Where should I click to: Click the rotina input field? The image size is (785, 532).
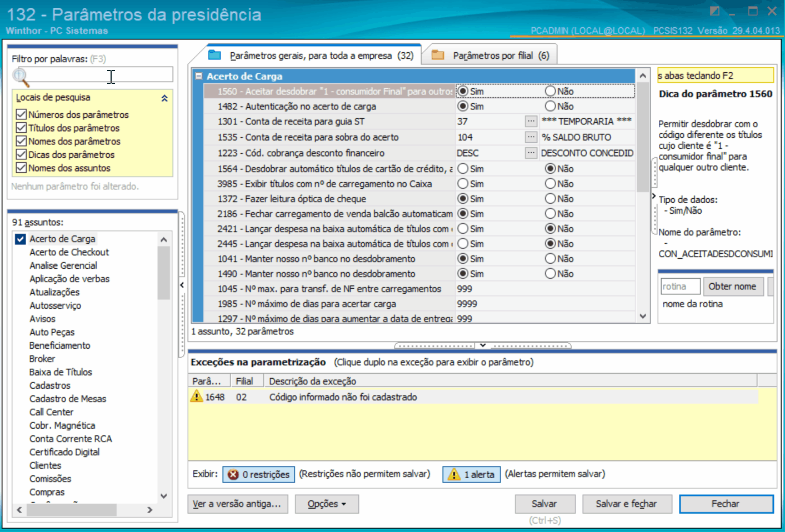tap(680, 287)
